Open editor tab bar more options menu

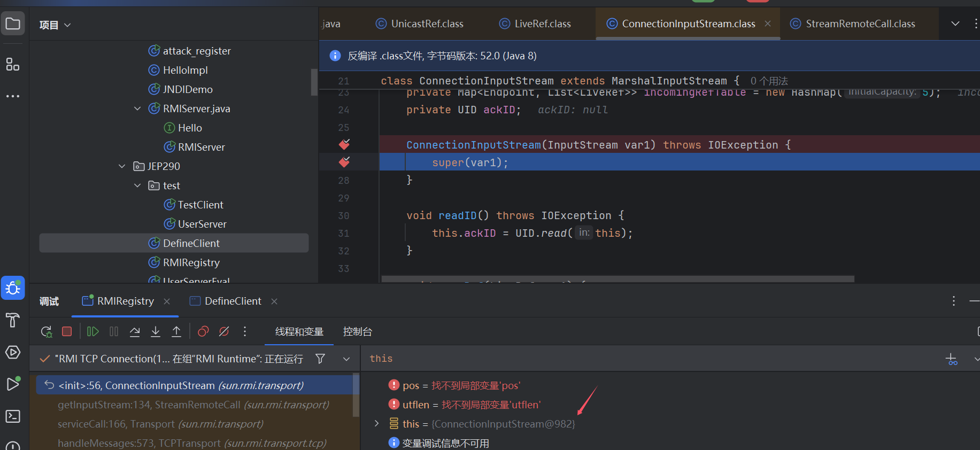976,24
